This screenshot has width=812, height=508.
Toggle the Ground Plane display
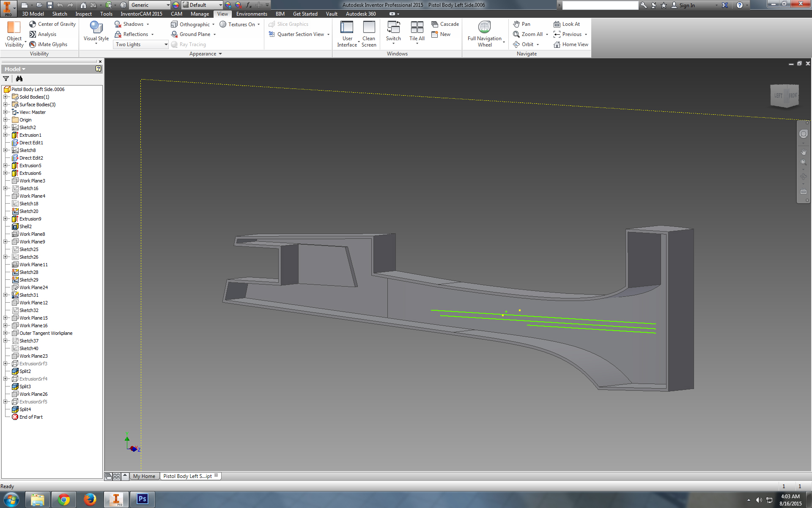(193, 34)
